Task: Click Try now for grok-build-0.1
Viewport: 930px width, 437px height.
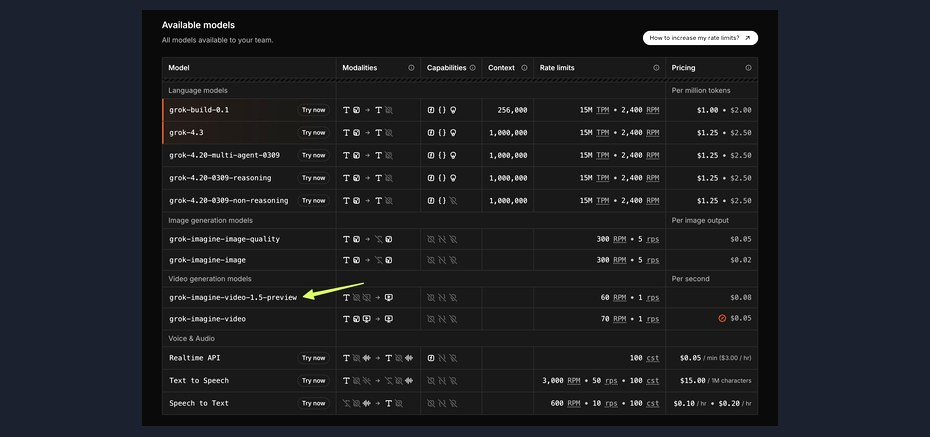Action: [313, 110]
